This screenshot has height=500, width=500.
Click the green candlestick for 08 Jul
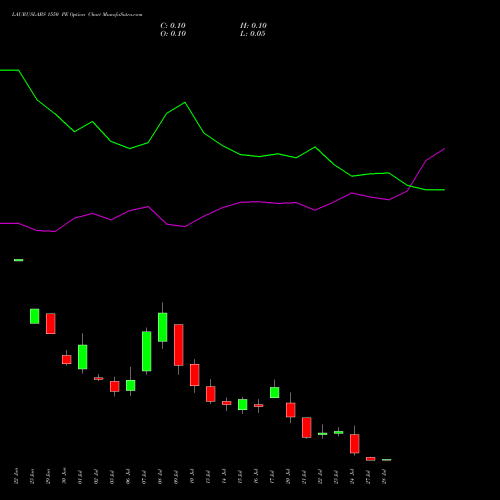coord(163,327)
